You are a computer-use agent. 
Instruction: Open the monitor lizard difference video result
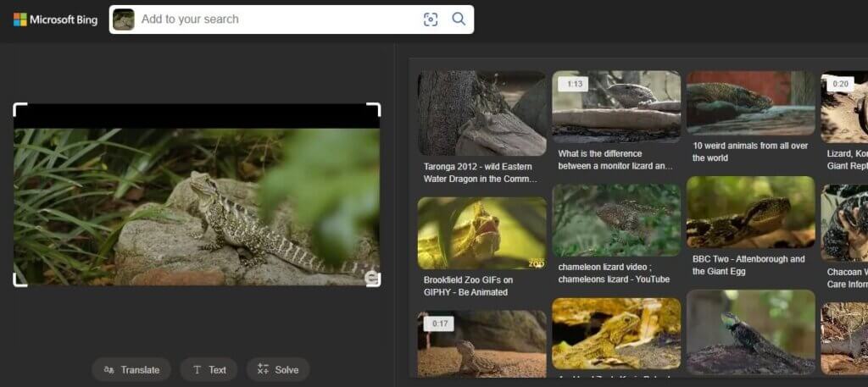coord(616,107)
